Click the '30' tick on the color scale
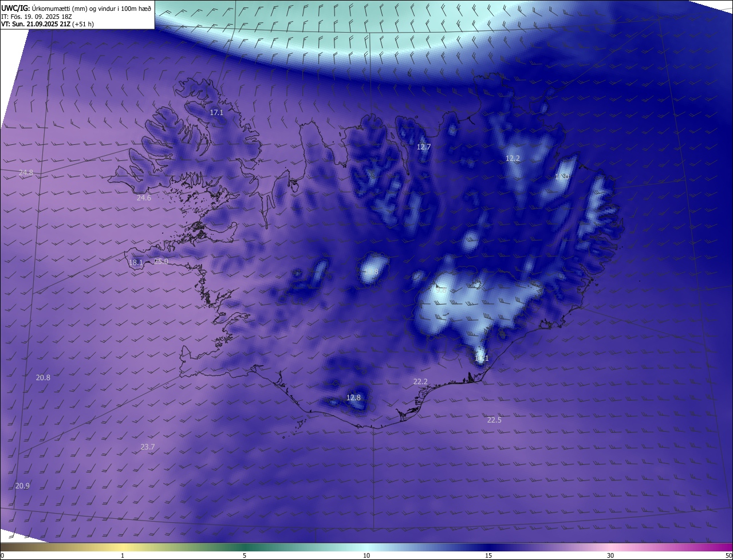 point(610,555)
